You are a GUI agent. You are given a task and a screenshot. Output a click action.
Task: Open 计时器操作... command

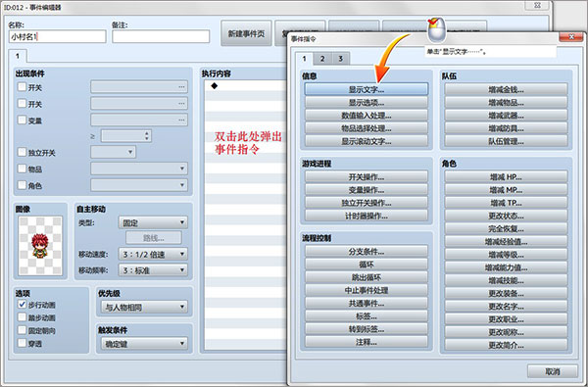coord(366,216)
